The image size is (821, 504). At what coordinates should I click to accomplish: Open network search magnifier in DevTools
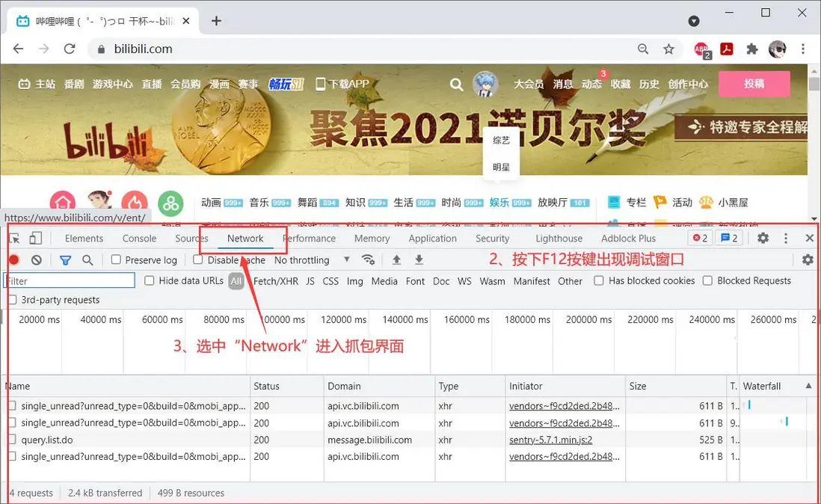pos(87,260)
